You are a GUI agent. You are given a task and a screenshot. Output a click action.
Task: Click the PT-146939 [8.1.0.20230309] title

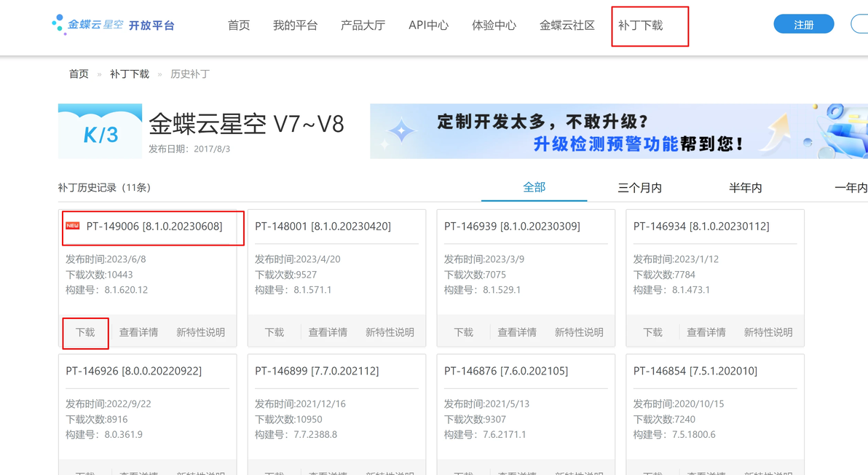coord(512,227)
